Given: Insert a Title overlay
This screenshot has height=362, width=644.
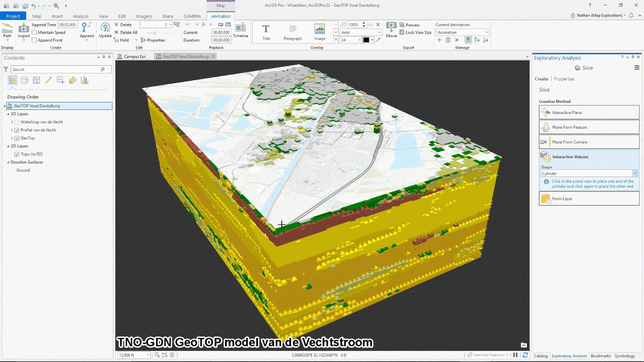Looking at the screenshot, I should [266, 32].
